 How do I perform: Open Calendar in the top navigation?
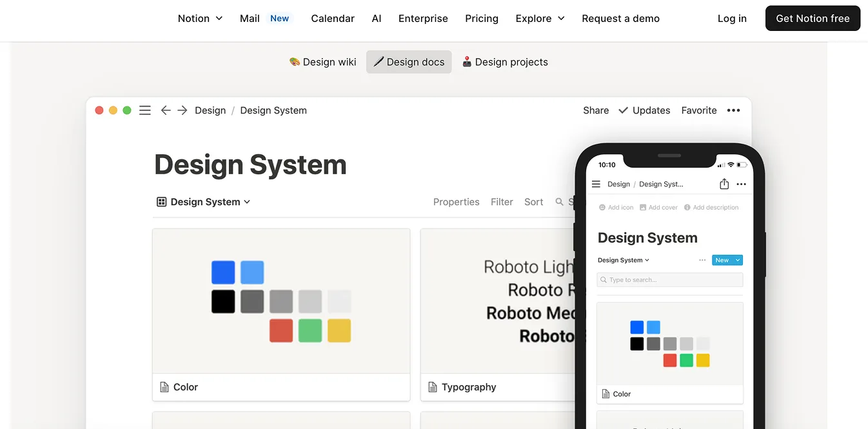point(333,19)
